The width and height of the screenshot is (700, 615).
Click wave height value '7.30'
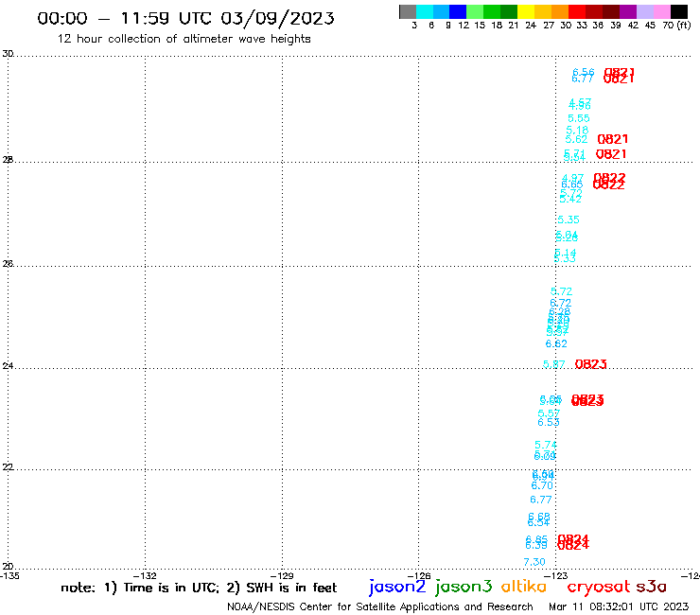click(x=534, y=562)
